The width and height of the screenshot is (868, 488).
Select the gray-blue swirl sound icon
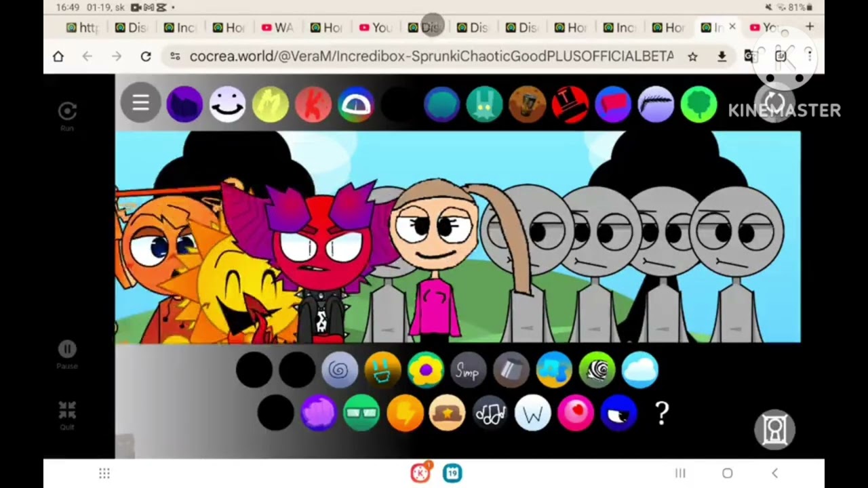(x=340, y=370)
